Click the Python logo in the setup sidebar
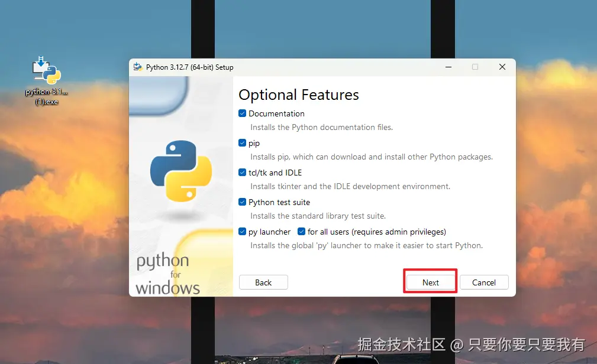597x364 pixels. click(x=181, y=171)
